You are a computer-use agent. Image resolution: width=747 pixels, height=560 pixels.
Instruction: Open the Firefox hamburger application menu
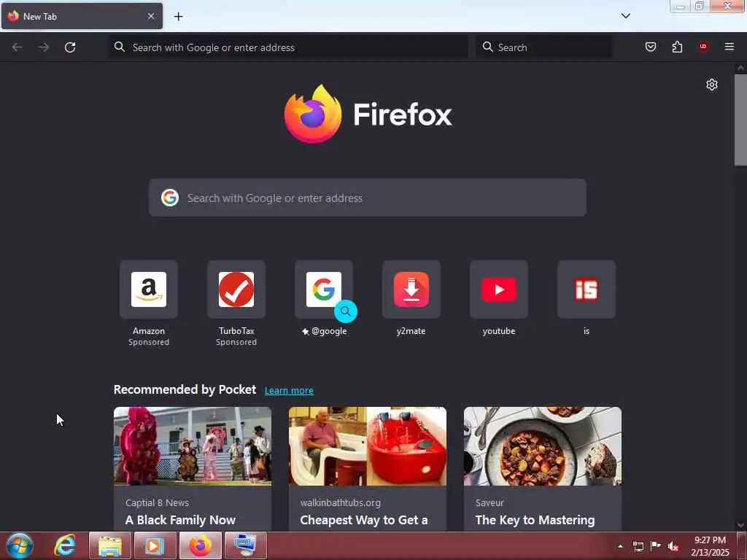pyautogui.click(x=729, y=47)
